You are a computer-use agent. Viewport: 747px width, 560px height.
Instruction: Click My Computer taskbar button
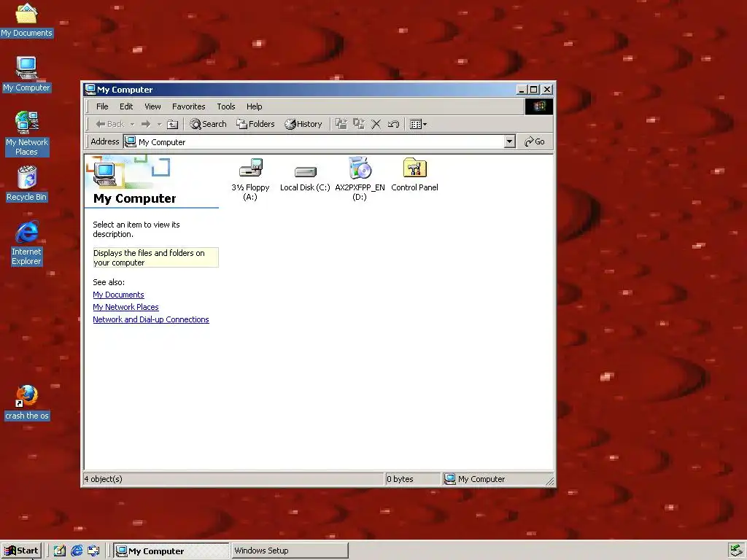point(171,551)
